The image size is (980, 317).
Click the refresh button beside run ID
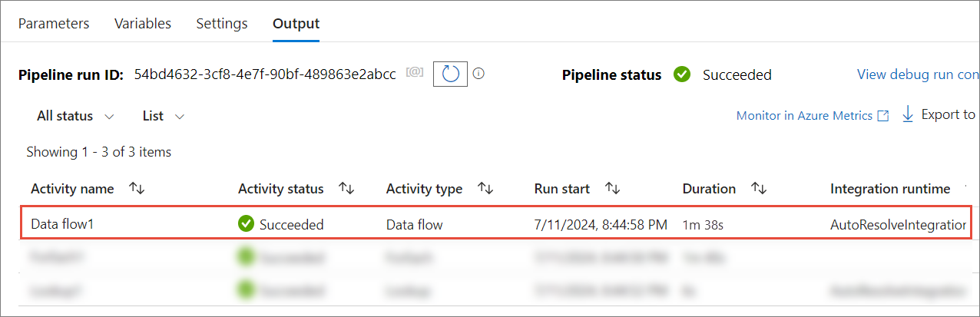pyautogui.click(x=451, y=74)
